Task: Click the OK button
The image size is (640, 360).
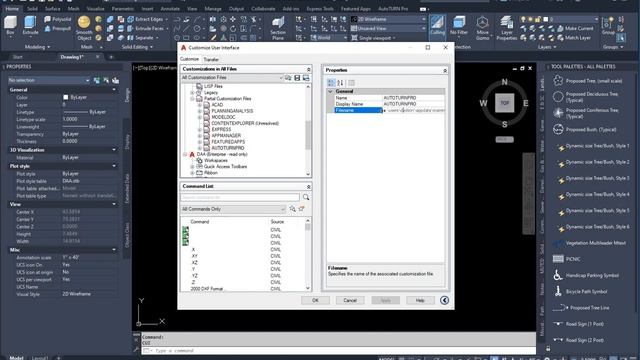Action: [315, 300]
